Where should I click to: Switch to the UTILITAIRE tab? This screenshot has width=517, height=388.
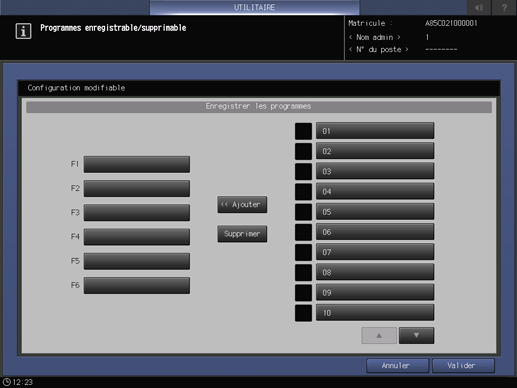coord(254,7)
